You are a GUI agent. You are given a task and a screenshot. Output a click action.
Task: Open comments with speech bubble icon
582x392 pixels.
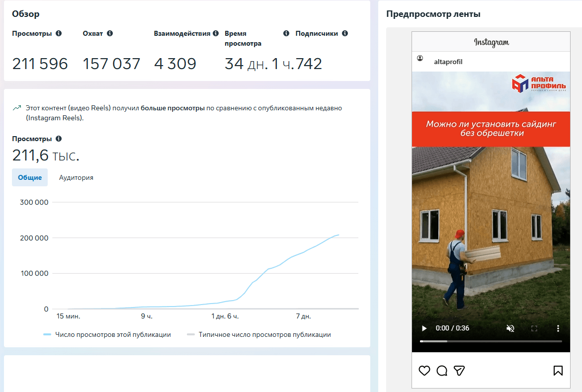[442, 371]
